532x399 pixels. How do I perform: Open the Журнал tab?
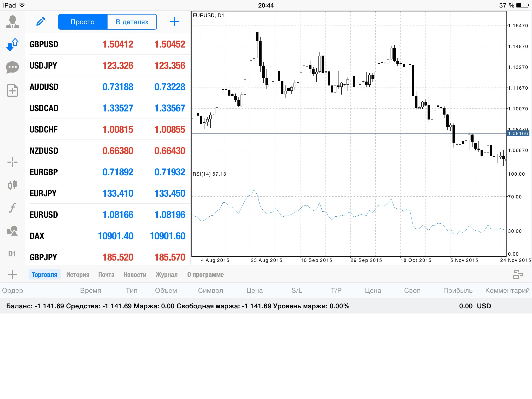(x=167, y=275)
